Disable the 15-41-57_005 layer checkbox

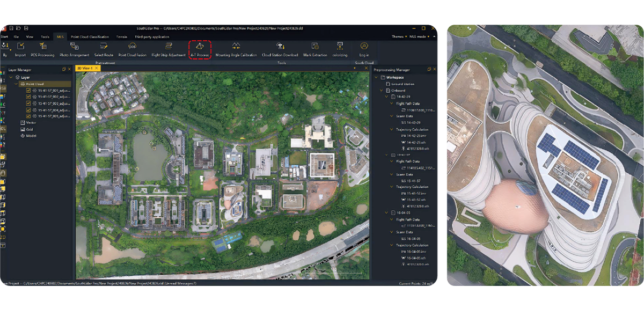click(28, 116)
